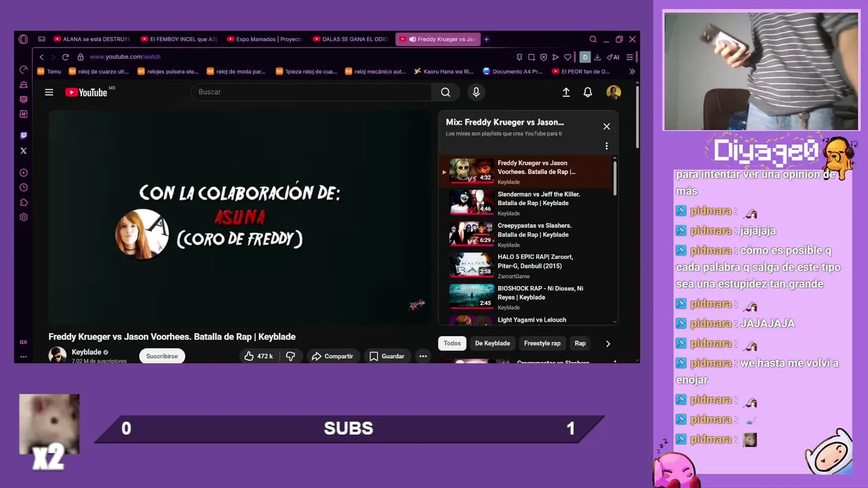Open sidebar three-dots setup at bottom
The height and width of the screenshot is (488, 868).
pos(24,357)
